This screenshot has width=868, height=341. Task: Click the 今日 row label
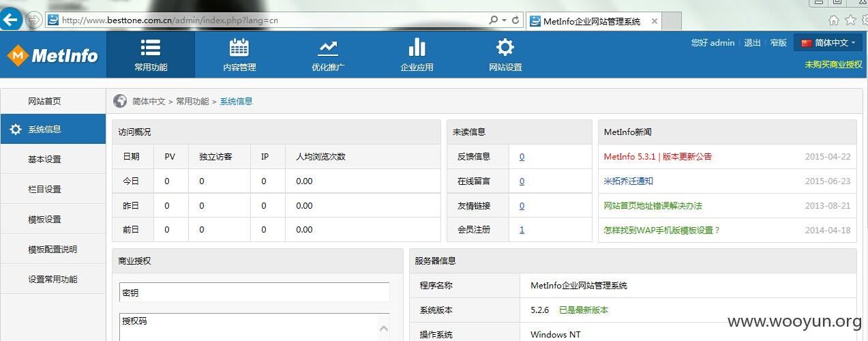click(131, 181)
